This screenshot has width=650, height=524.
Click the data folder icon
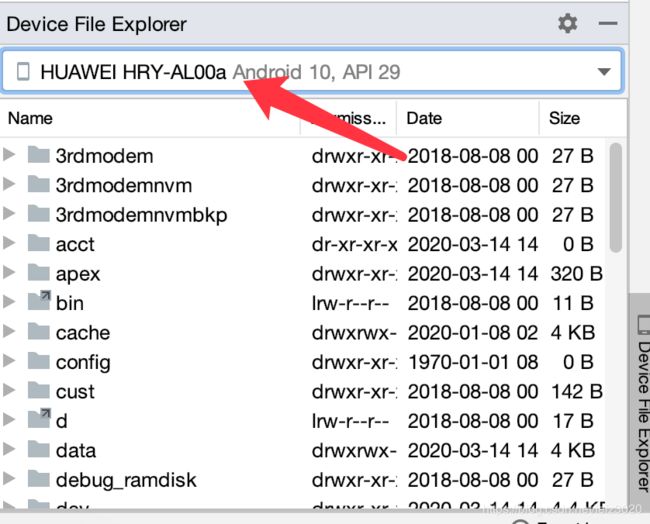[x=39, y=449]
